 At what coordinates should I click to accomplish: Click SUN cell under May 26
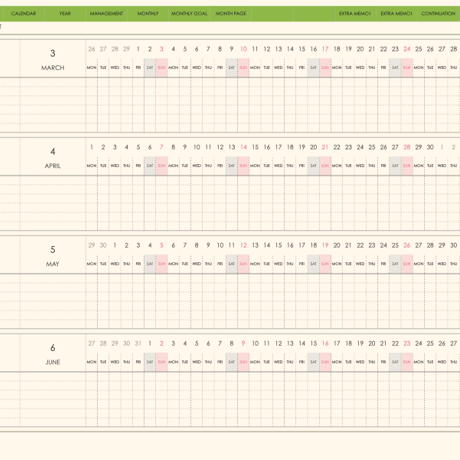click(407, 264)
